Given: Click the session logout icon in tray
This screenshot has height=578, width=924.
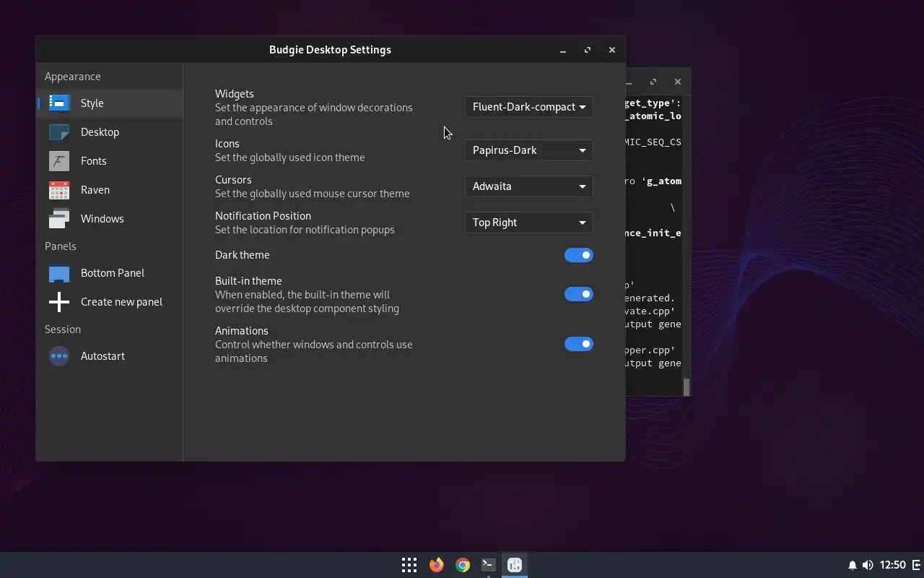Looking at the screenshot, I should (x=917, y=565).
